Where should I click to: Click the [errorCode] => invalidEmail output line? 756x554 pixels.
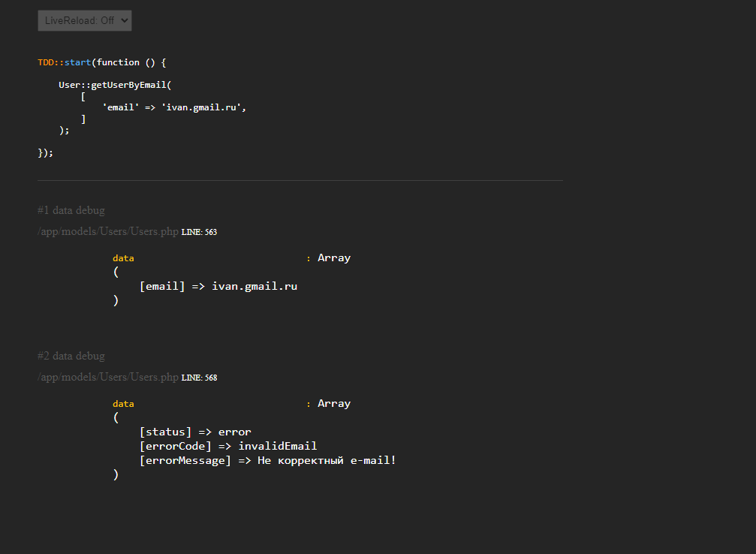click(x=228, y=446)
